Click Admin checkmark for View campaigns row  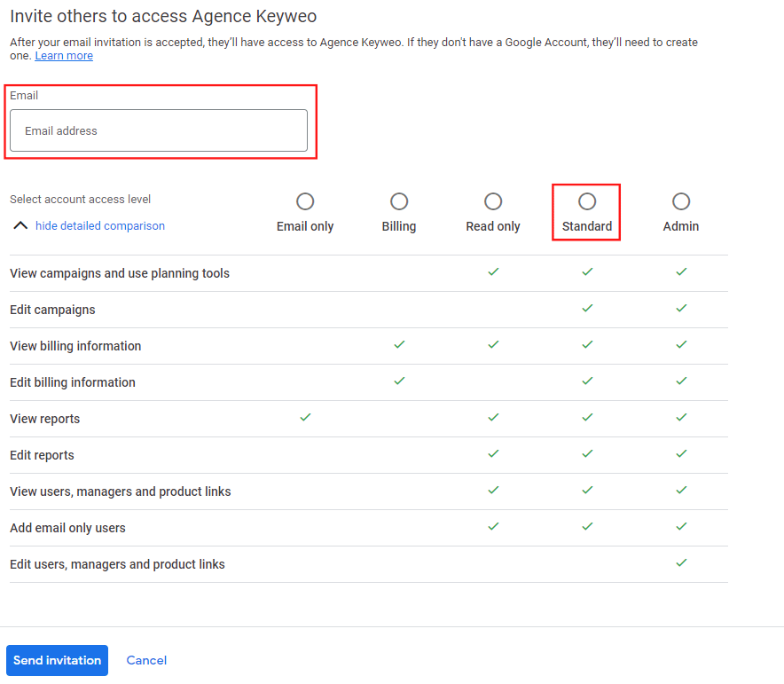click(681, 271)
